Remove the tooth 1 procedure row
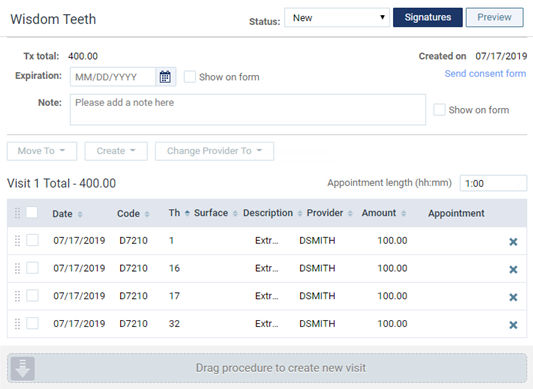533x389 pixels. [x=513, y=242]
